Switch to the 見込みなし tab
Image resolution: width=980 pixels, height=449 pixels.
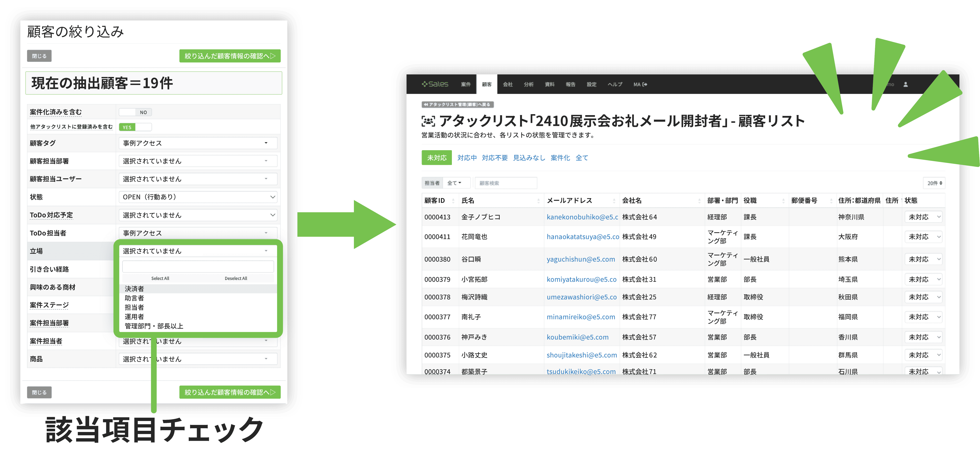(529, 158)
